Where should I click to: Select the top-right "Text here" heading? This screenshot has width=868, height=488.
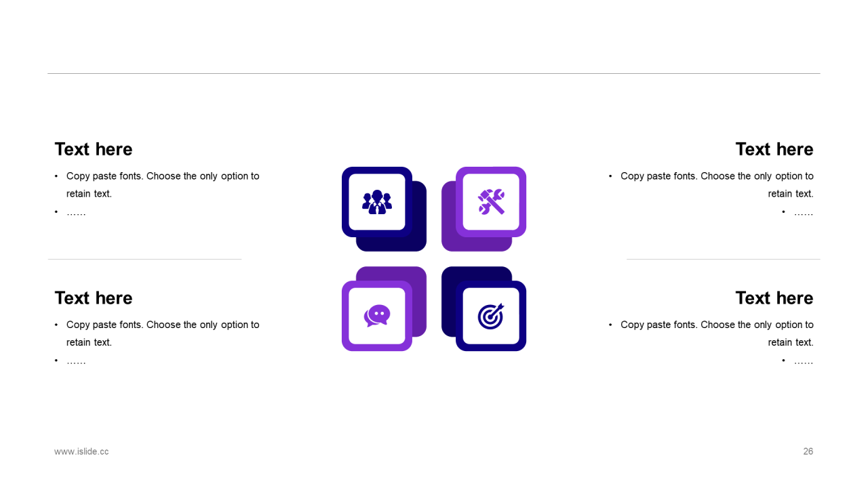(x=774, y=149)
